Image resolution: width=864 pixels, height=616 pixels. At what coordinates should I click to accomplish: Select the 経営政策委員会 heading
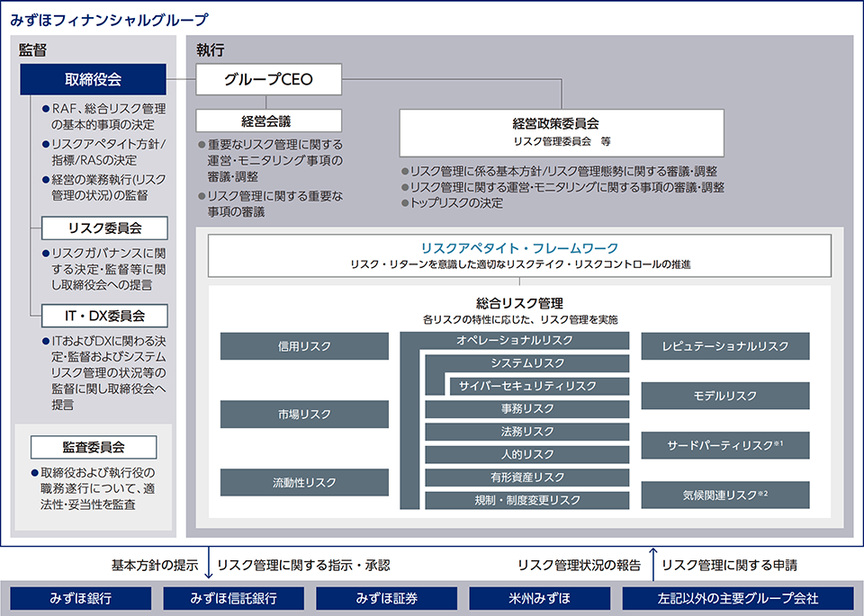[555, 123]
